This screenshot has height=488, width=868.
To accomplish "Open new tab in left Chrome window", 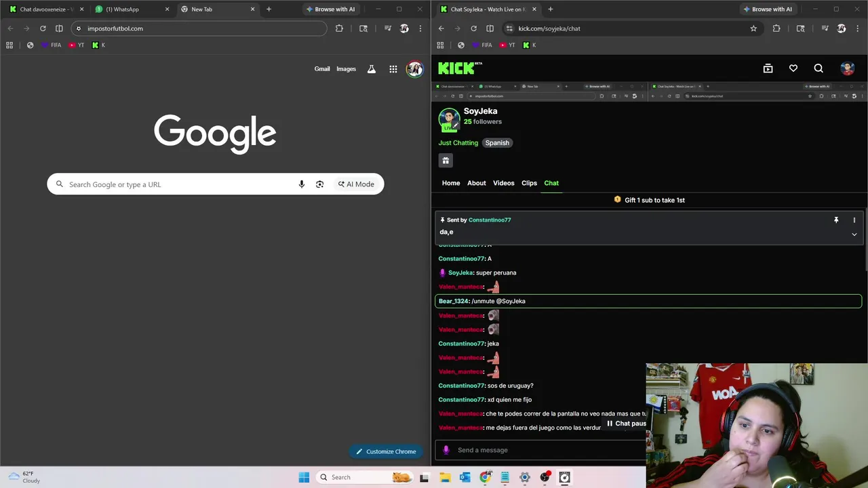I will 269,9.
